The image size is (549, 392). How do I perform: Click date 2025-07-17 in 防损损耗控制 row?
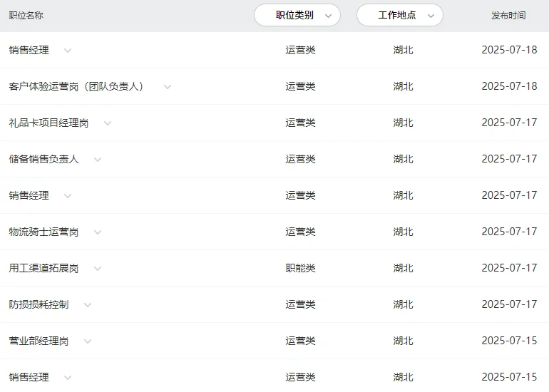coord(510,305)
